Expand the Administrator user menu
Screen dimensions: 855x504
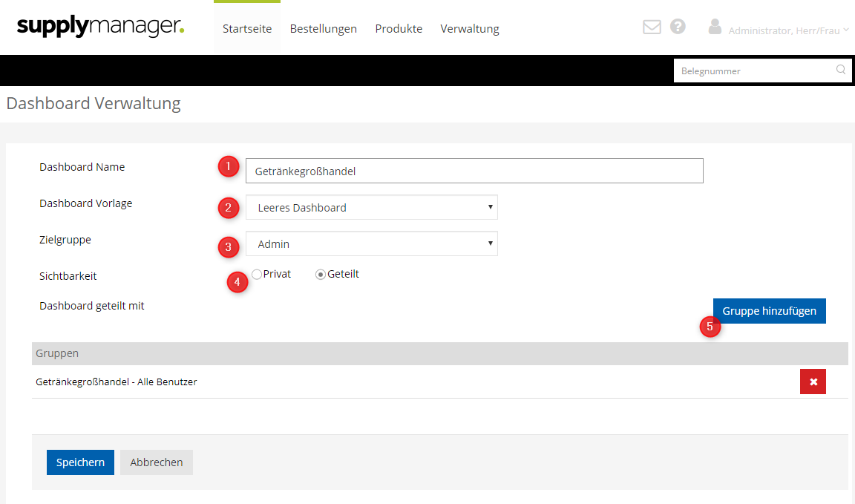[788, 30]
